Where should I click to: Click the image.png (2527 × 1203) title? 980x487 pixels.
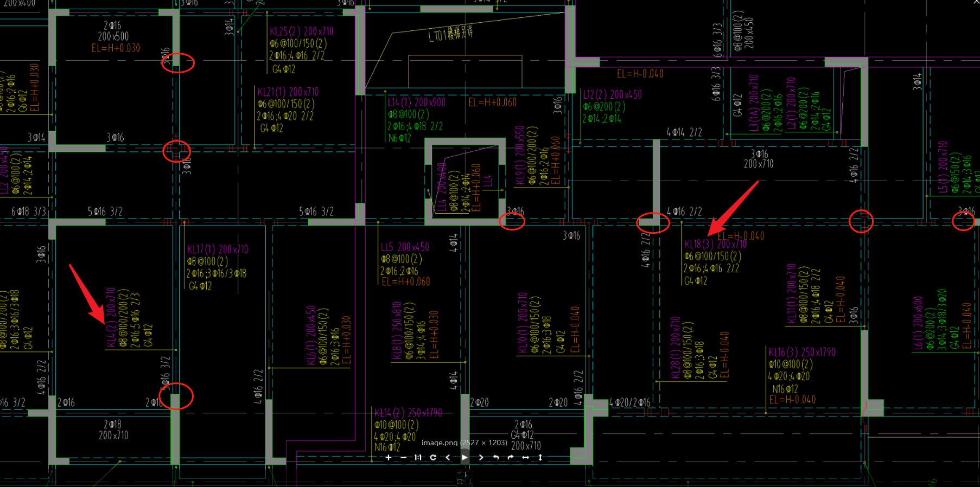click(x=464, y=443)
